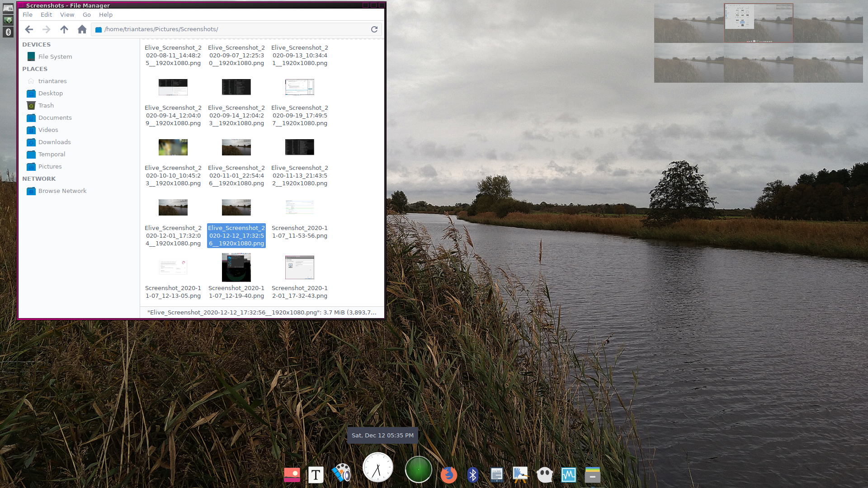Go up one directory with the up arrow

click(64, 29)
